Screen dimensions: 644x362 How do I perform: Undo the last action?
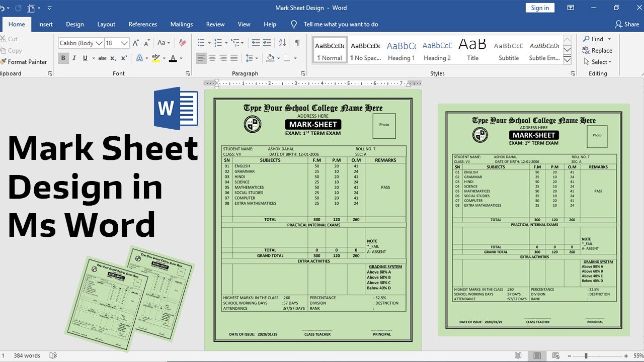(x=3, y=8)
